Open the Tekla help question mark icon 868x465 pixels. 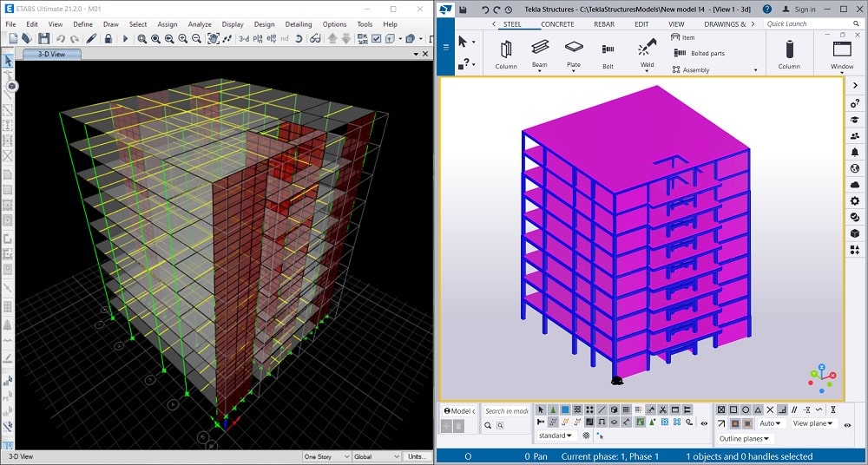[767, 9]
